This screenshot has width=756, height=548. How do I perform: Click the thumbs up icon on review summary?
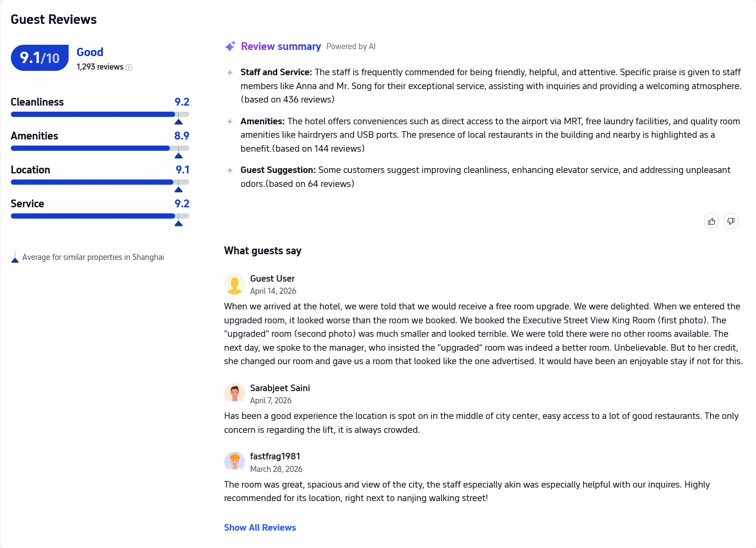point(711,222)
